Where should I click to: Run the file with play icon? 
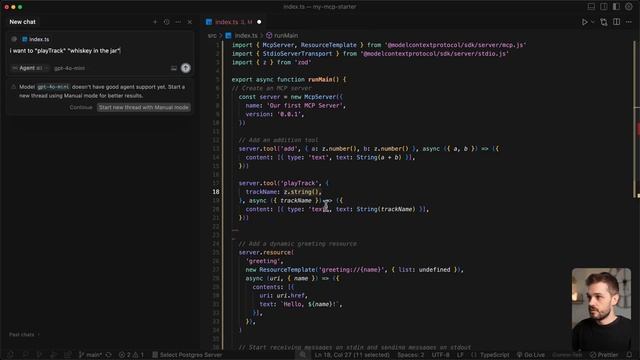[x=584, y=22]
